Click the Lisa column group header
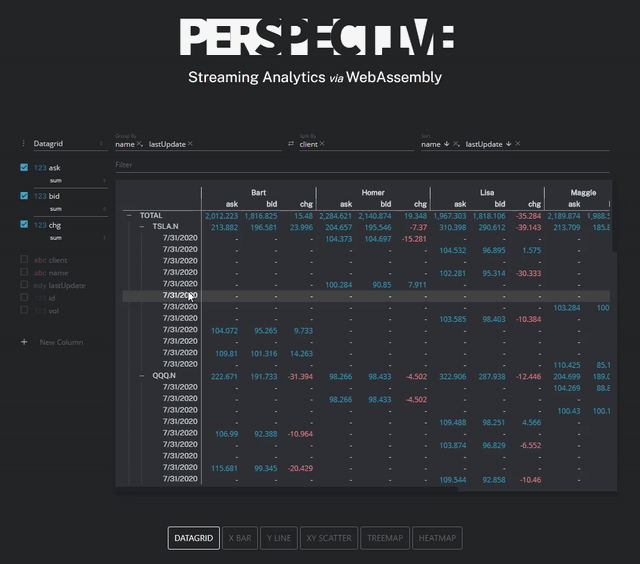The height and width of the screenshot is (564, 640). click(x=487, y=192)
